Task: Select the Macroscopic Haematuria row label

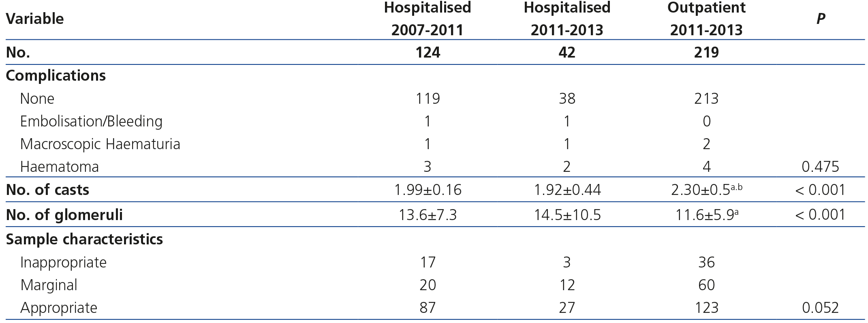Action: [100, 144]
